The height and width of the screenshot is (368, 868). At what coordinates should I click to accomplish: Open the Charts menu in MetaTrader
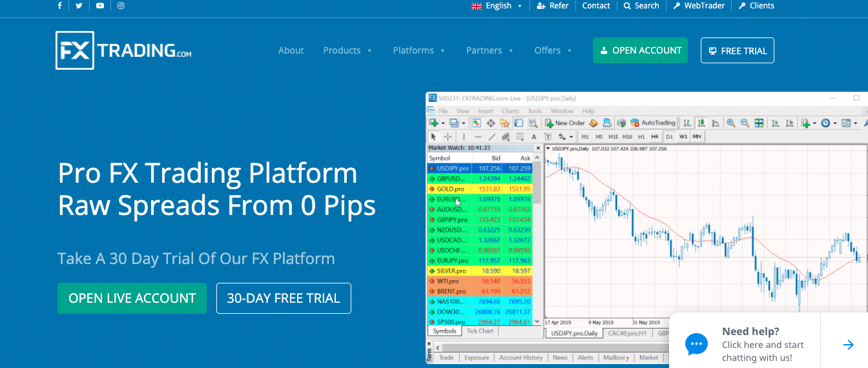coord(510,111)
